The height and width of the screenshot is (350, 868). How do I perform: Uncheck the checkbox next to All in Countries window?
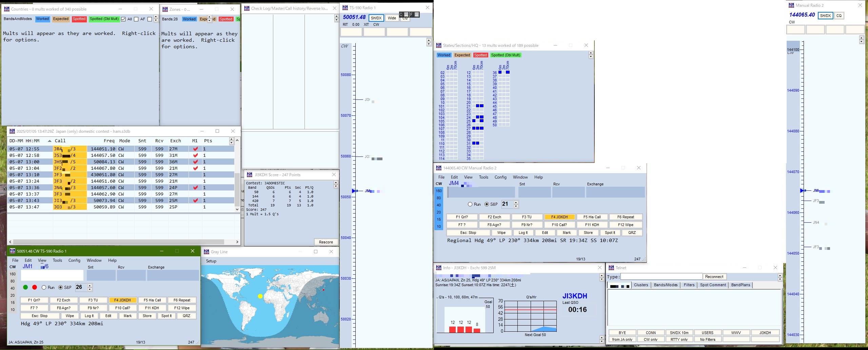pyautogui.click(x=123, y=19)
